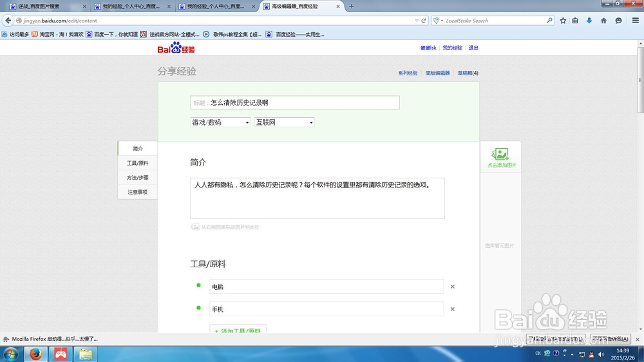The image size is (644, 362).
Task: Click the search magnifier in search box
Action: [x=549, y=20]
